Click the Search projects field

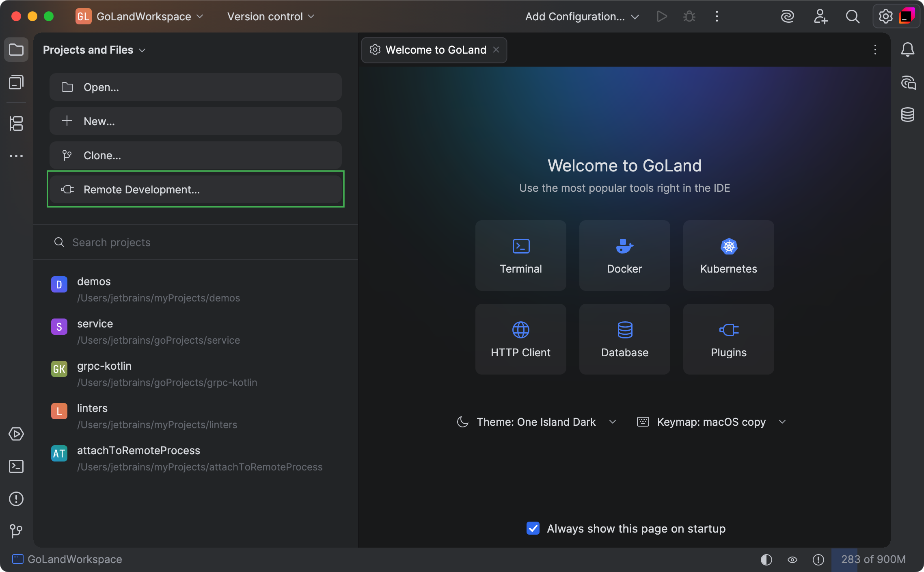(x=196, y=242)
